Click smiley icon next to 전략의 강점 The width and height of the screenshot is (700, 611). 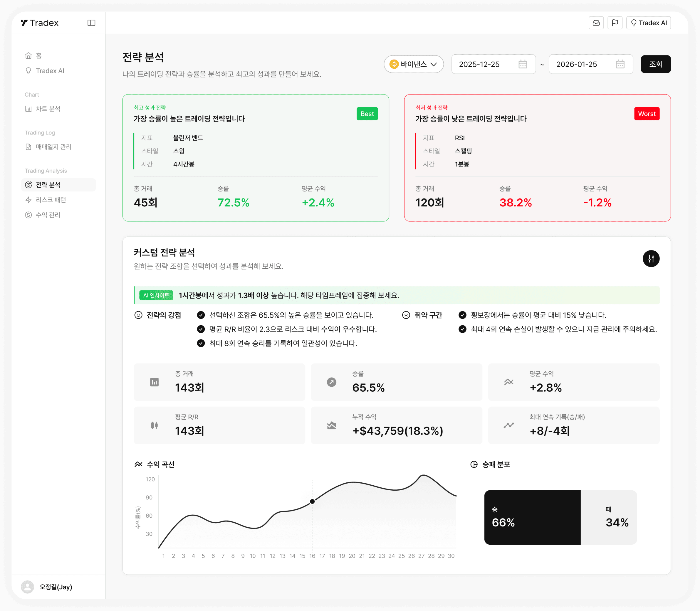tap(138, 315)
